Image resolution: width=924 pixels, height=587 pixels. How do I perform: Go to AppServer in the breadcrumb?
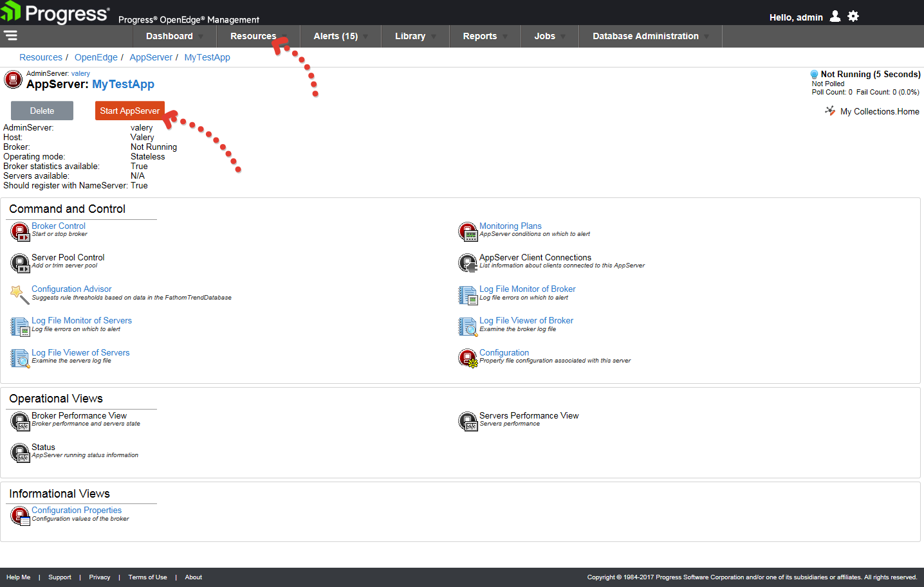coord(151,57)
